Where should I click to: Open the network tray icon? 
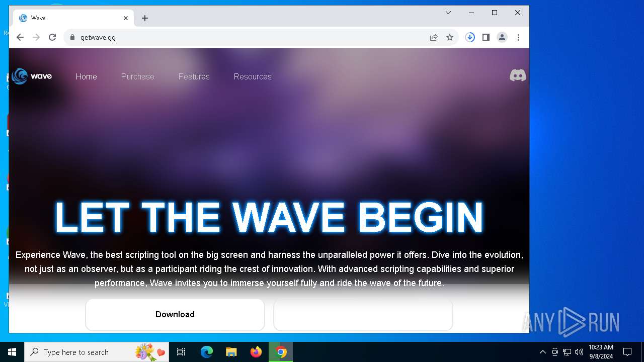coord(567,352)
